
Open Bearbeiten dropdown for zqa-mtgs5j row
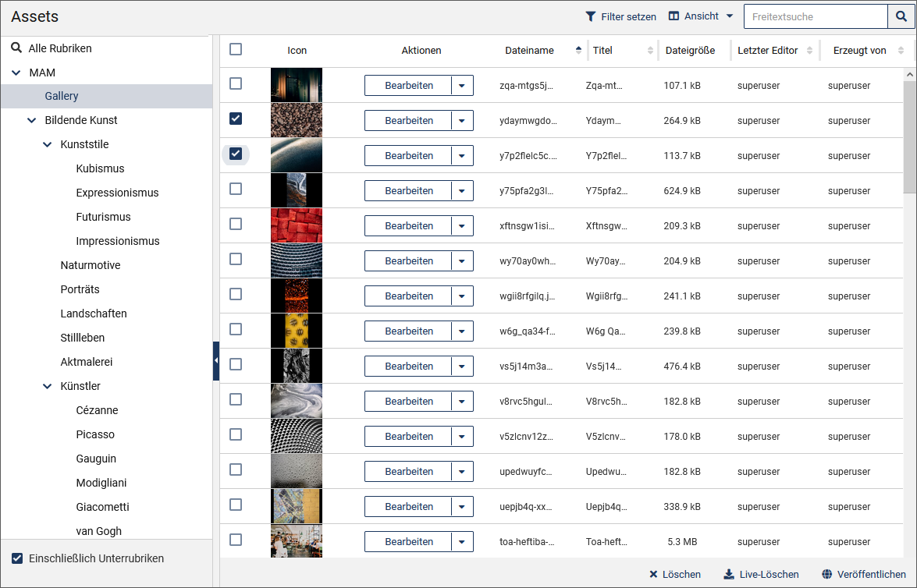pos(462,85)
